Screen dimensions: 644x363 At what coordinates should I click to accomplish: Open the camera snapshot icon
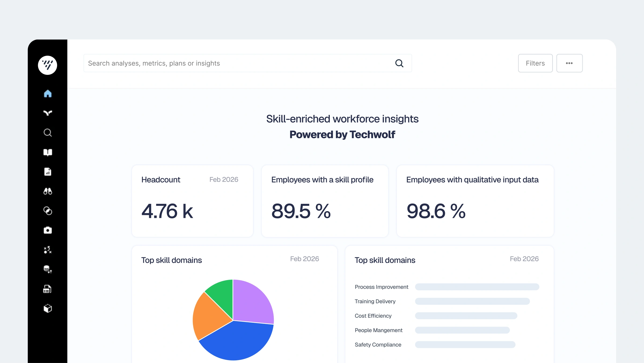[47, 230]
